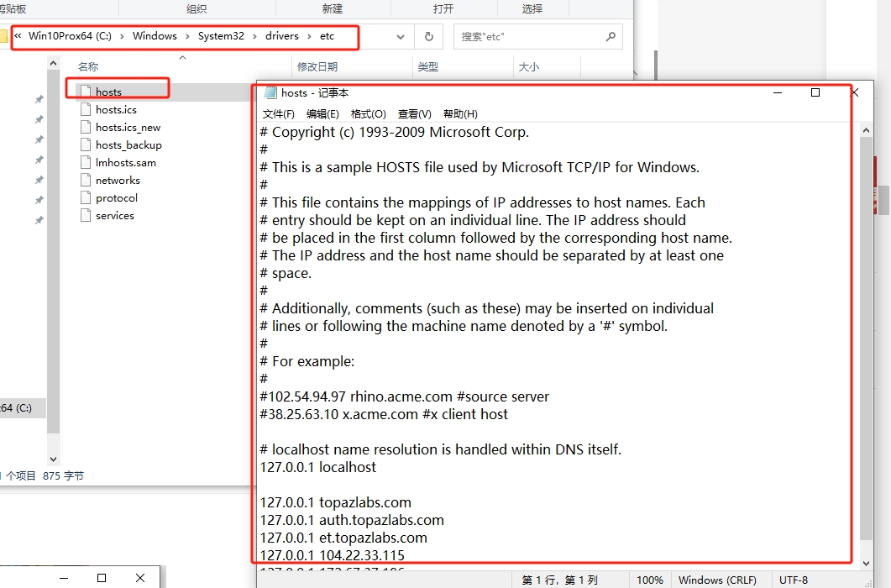Select the hosts_backup file icon
Screen dimensions: 891x588
(x=85, y=144)
